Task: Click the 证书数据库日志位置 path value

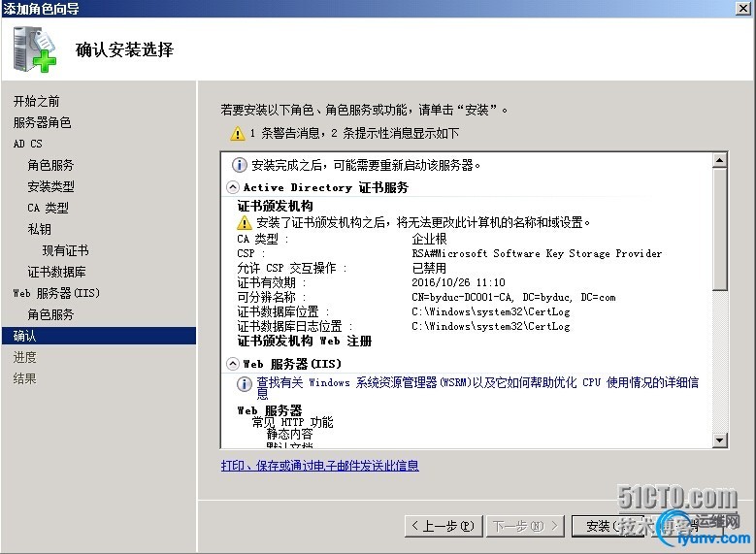Action: (x=491, y=326)
